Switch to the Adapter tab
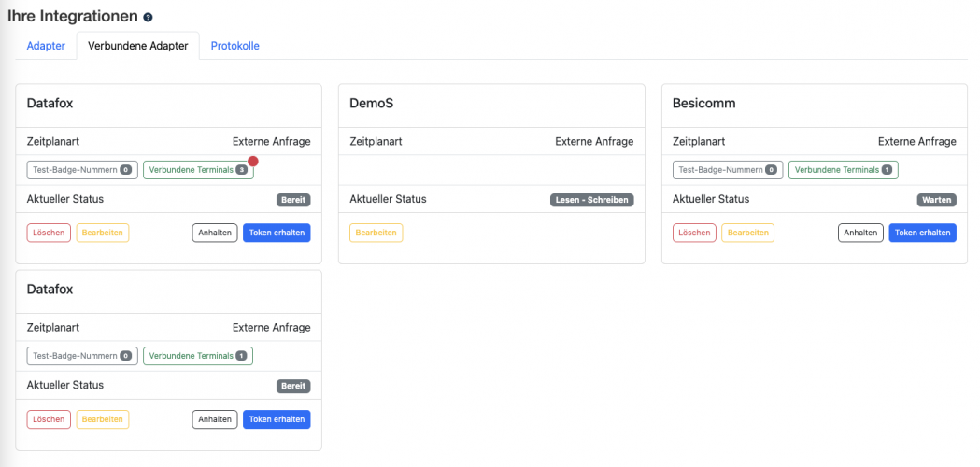 click(x=46, y=46)
